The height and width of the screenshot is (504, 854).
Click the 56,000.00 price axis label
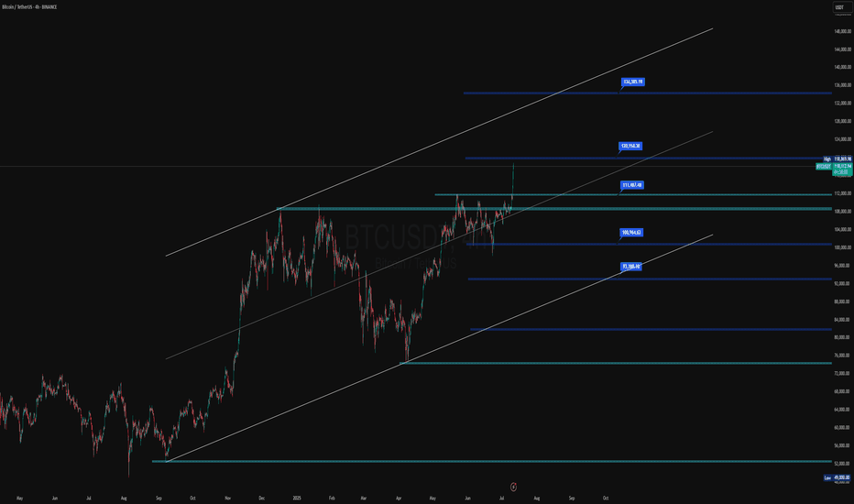[x=843, y=445]
